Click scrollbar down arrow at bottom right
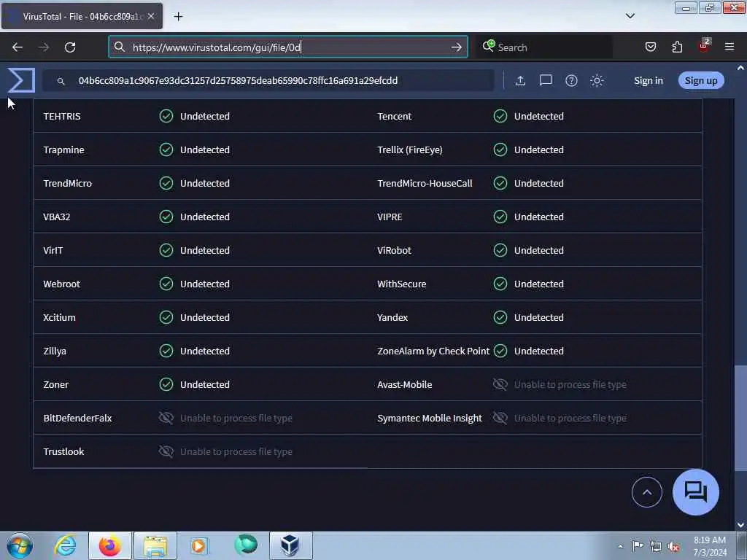Viewport: 747px width, 560px height. (741, 525)
